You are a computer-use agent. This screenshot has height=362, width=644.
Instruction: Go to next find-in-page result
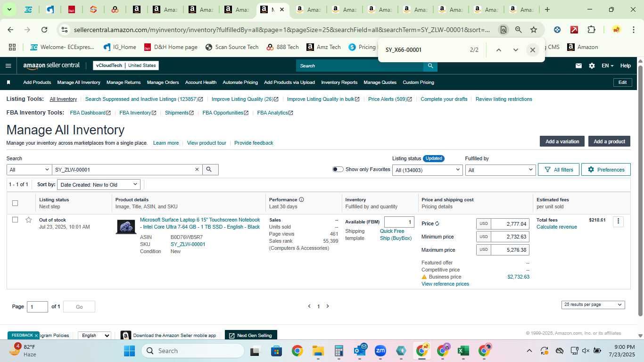[x=515, y=49]
